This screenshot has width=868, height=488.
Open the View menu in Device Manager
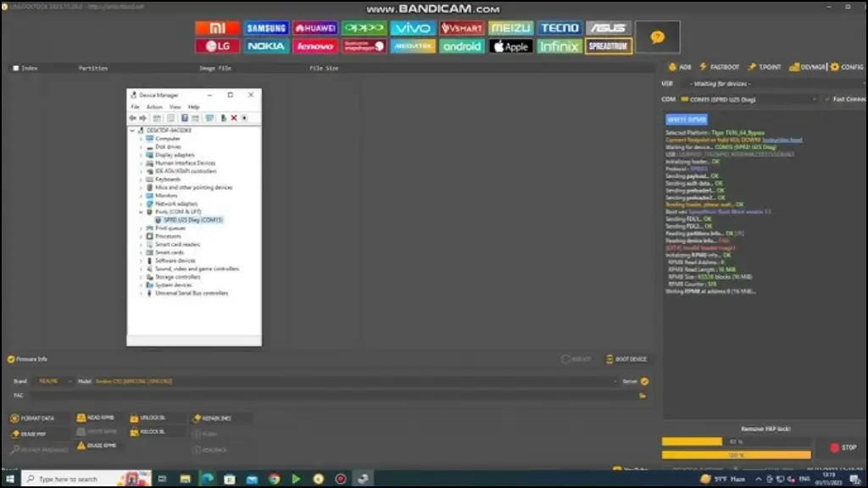pyautogui.click(x=175, y=107)
